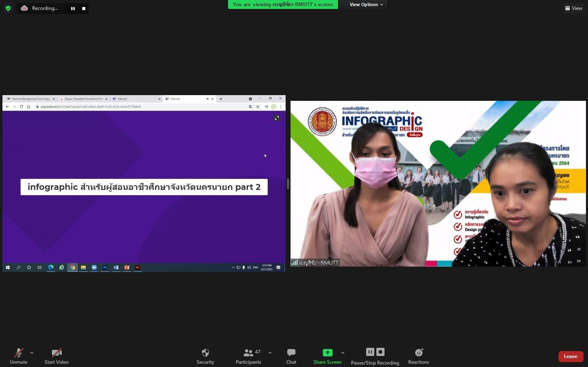Stop recording from bottom toolbar
Image resolution: width=588 pixels, height=367 pixels.
[380, 352]
